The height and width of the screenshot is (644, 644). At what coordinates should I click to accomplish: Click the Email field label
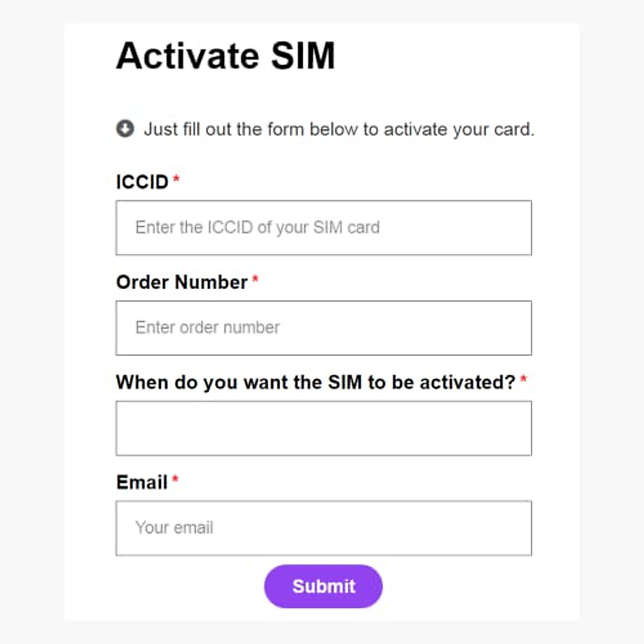tap(142, 482)
